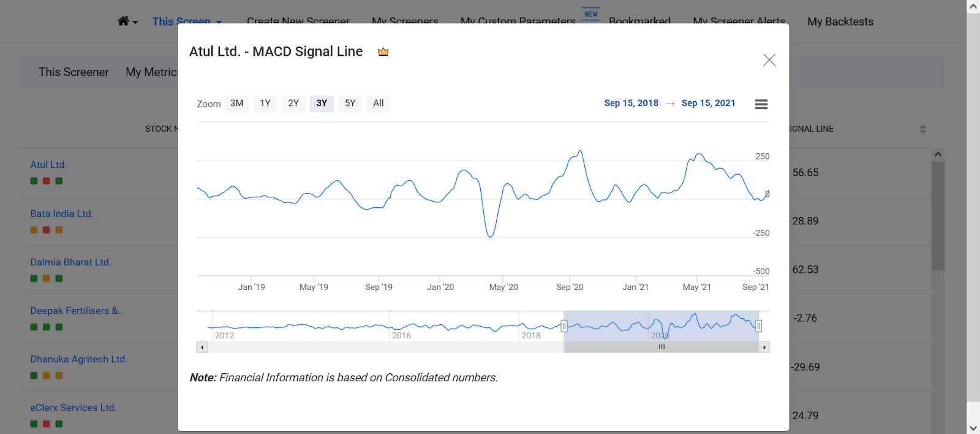Viewport: 980px width, 434px height.
Task: Click table scrollbar up arrow
Action: (938, 154)
